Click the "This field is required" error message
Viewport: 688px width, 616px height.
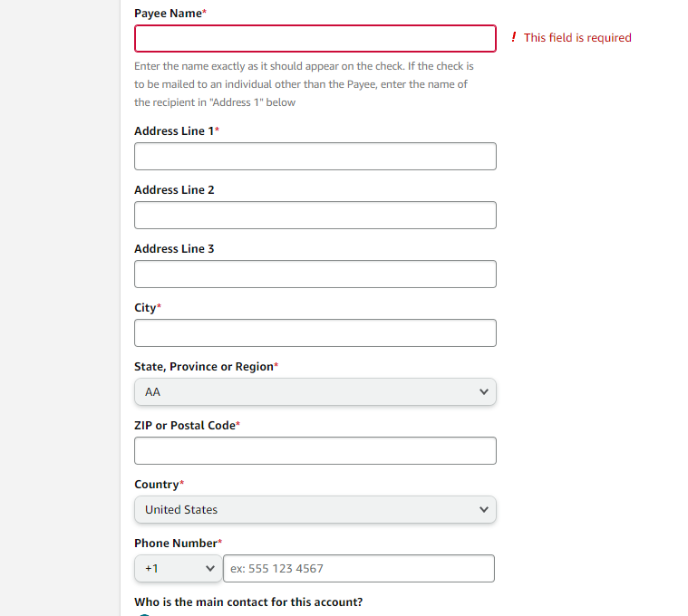(x=577, y=38)
